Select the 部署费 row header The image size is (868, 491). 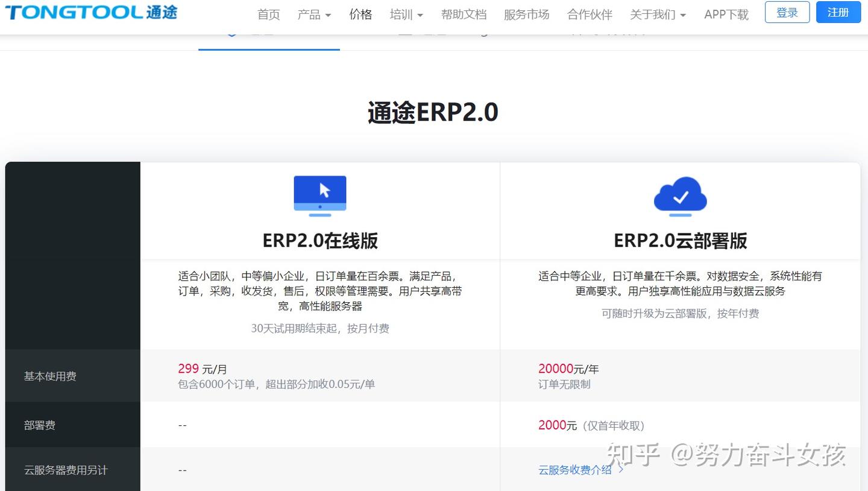pos(40,424)
